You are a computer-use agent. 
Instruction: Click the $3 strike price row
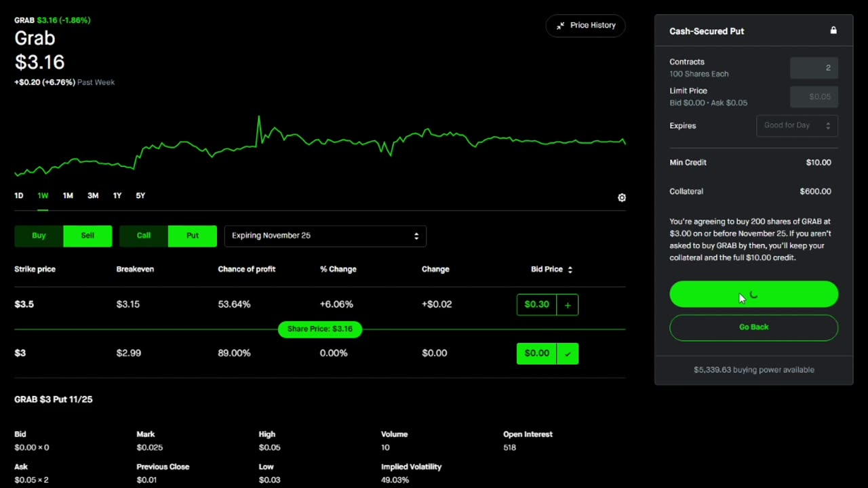319,354
